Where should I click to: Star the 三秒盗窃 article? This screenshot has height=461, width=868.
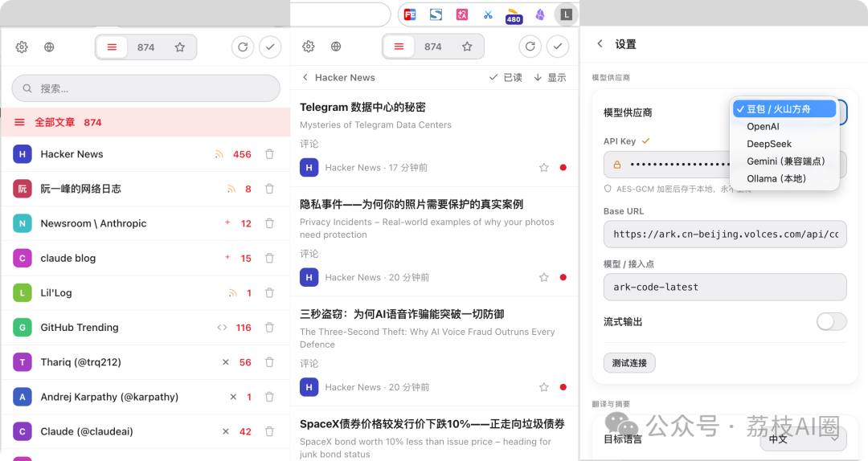point(543,387)
